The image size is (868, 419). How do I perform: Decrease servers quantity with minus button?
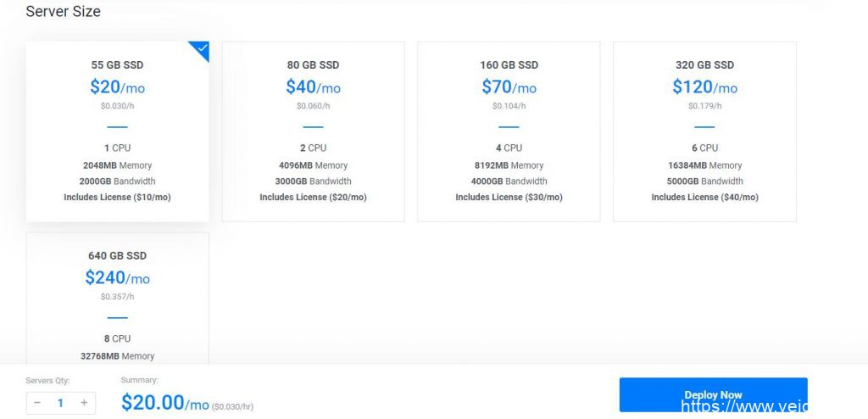pos(37,403)
